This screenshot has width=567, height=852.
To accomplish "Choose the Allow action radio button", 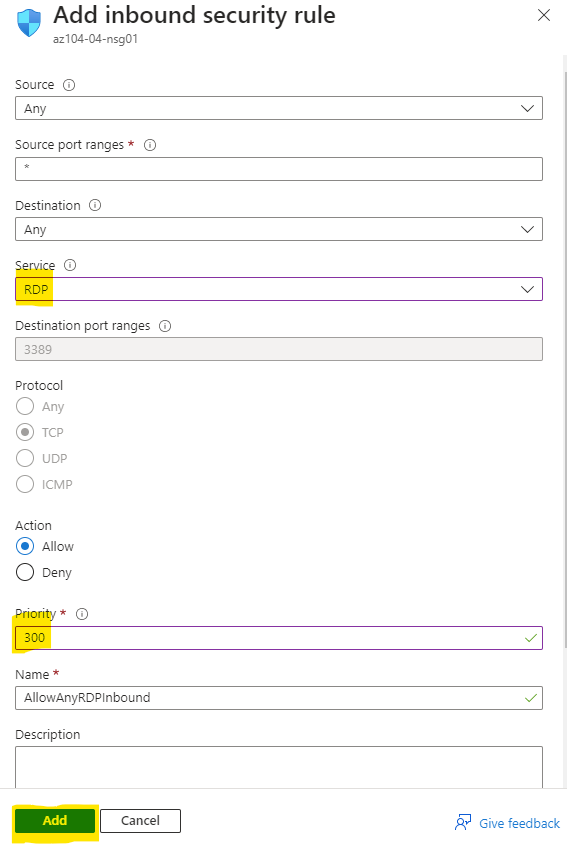I will [25, 546].
